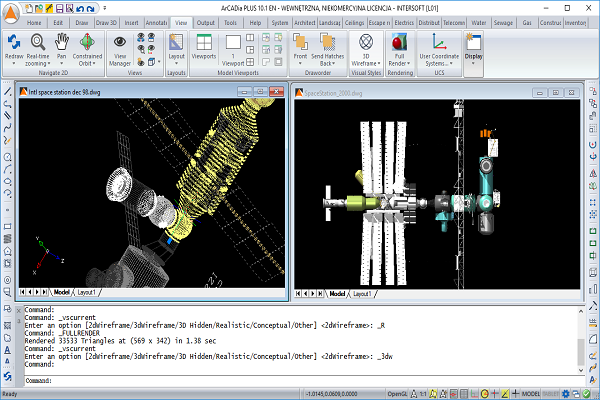Image resolution: width=600 pixels, height=400 pixels.
Task: Switch to Layout1 tab in left drawing
Action: point(87,292)
